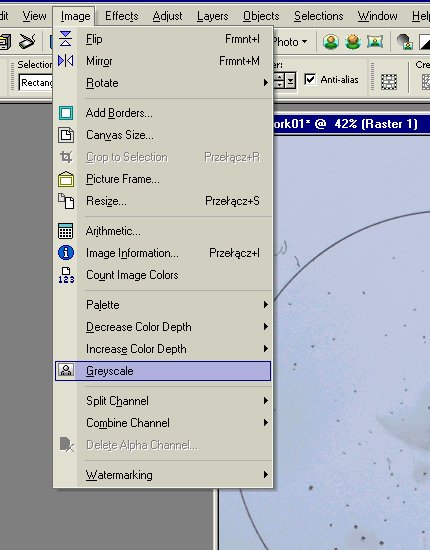This screenshot has height=550, width=430.
Task: Click the Add Borders icon
Action: click(x=66, y=113)
